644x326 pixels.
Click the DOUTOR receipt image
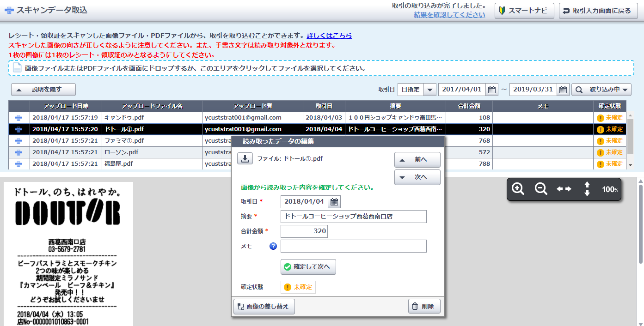click(x=68, y=254)
